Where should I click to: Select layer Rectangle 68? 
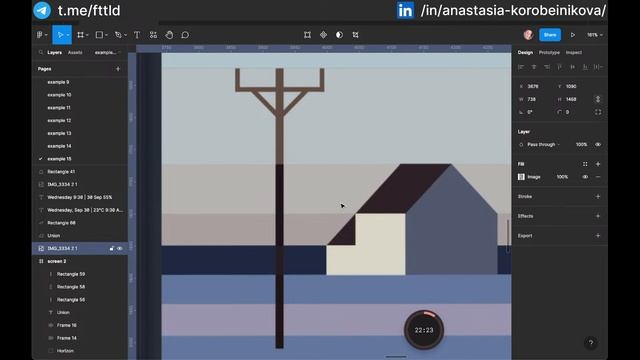click(x=61, y=223)
